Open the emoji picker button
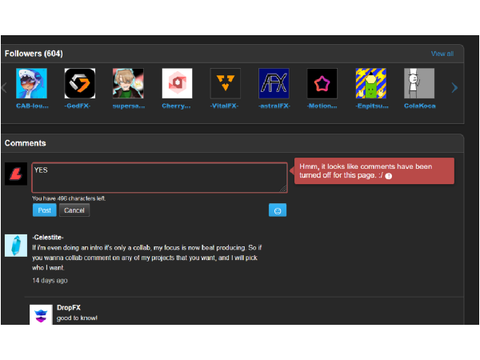The width and height of the screenshot is (480, 360). coord(277,210)
